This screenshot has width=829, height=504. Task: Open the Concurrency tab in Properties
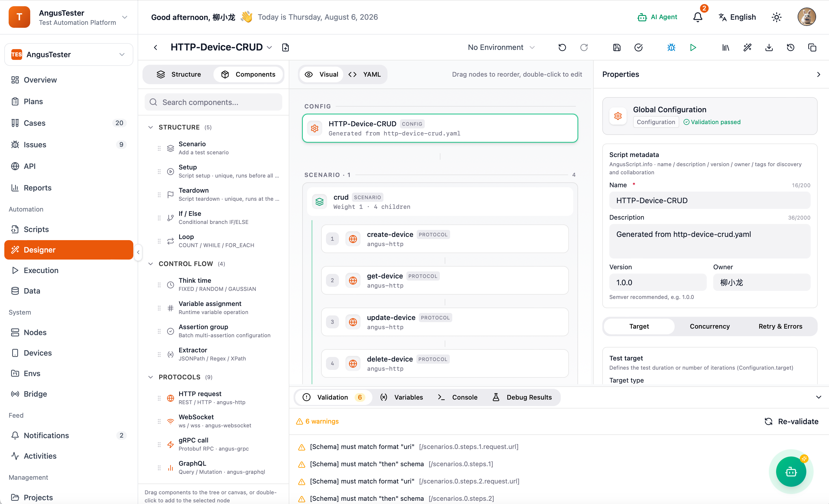coord(709,326)
